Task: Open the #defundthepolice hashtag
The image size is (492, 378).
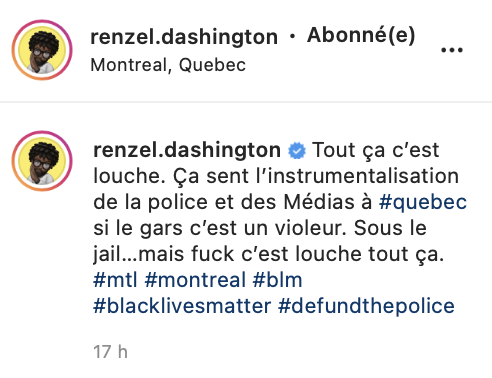Action: click(366, 306)
